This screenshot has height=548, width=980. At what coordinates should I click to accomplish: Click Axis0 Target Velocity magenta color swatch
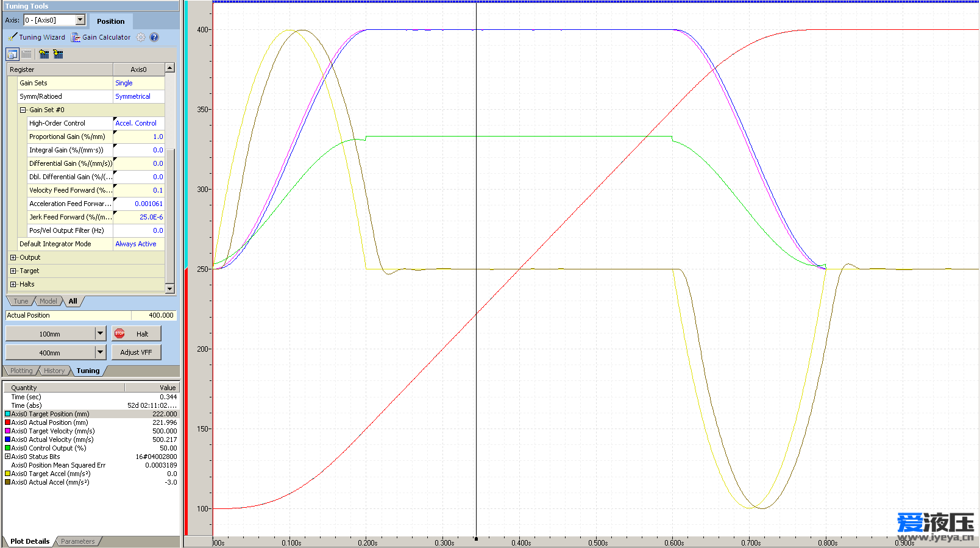pos(7,431)
